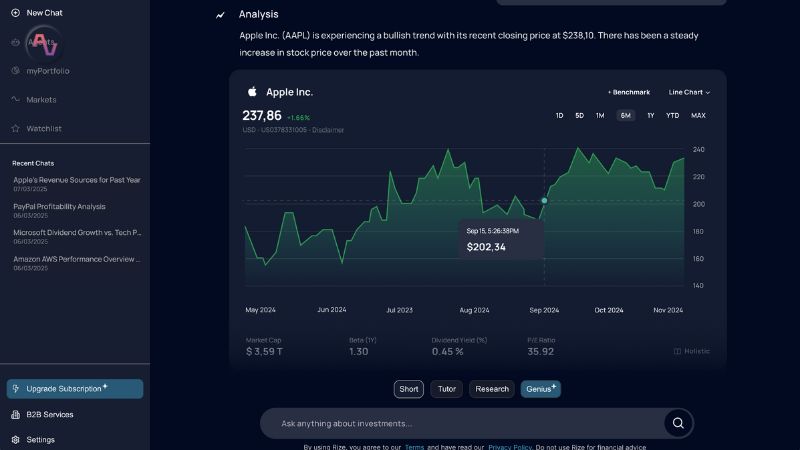Click the Settings gear icon
This screenshot has height=450, width=800.
[15, 439]
